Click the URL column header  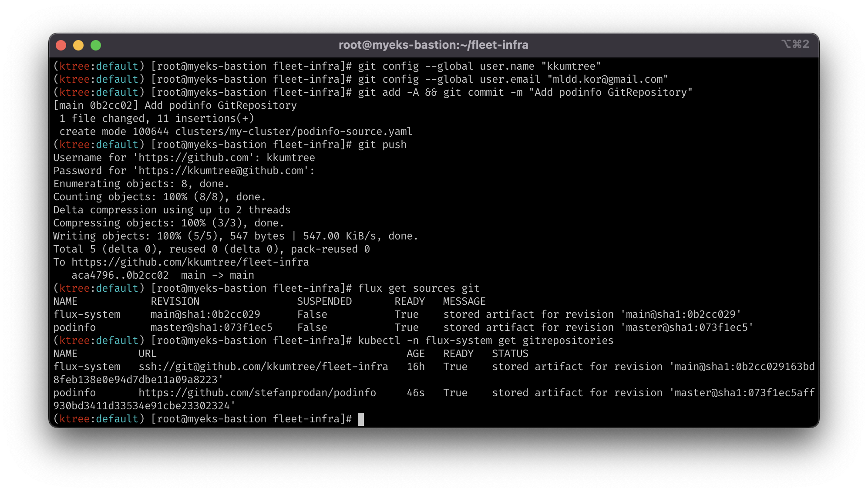point(148,354)
